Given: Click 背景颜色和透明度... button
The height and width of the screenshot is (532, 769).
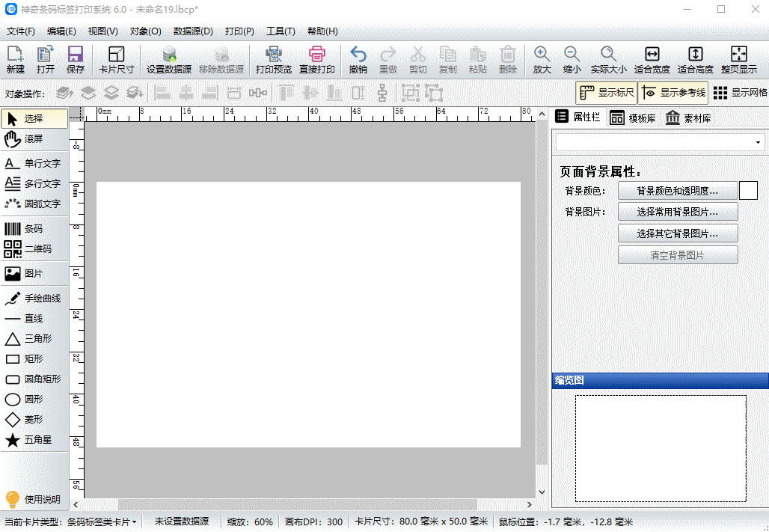Looking at the screenshot, I should [x=677, y=191].
